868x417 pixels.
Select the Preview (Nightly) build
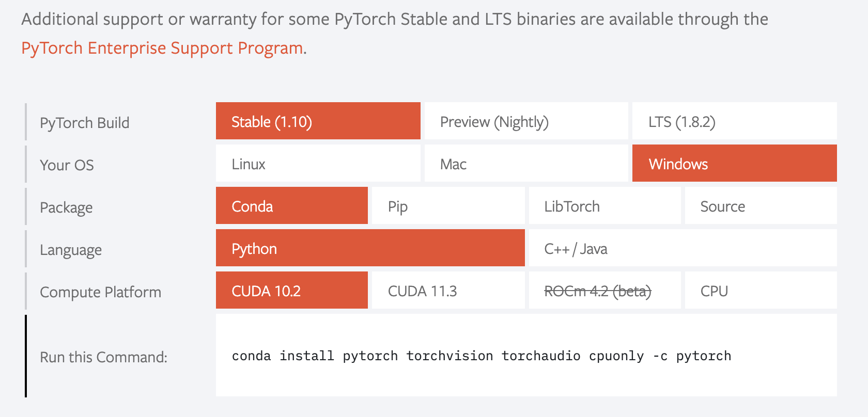526,121
